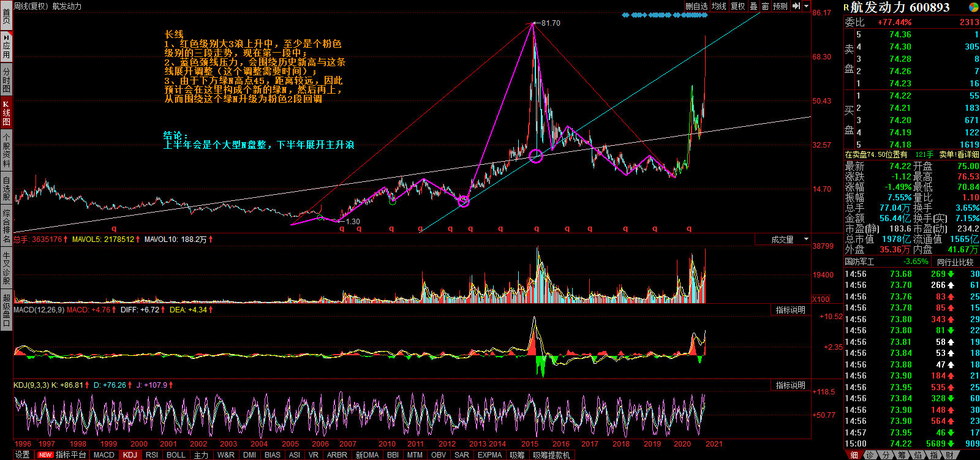The image size is (980, 460).
Task: Toggle 复权 price adjustment
Action: coord(737,6)
